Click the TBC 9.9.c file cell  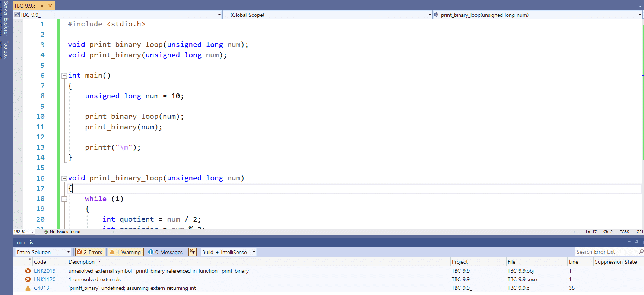tap(518, 288)
